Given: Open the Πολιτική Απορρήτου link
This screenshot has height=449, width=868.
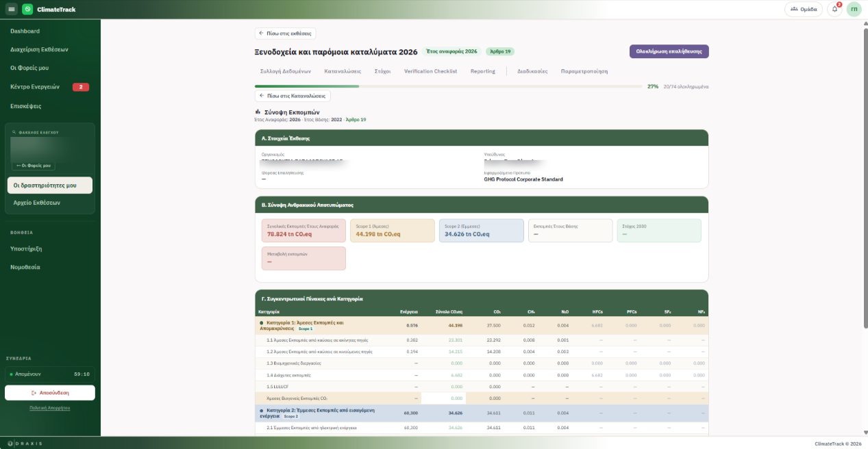Looking at the screenshot, I should (50, 408).
